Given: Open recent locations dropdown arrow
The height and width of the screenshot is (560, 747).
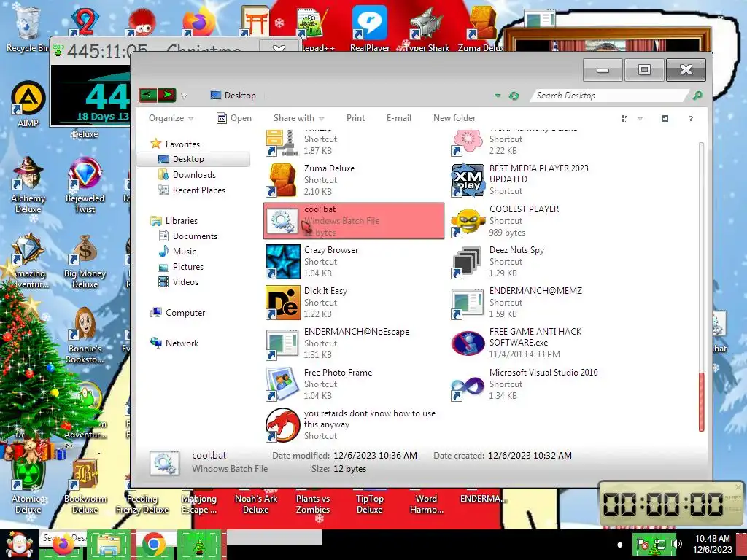Looking at the screenshot, I should (184, 96).
